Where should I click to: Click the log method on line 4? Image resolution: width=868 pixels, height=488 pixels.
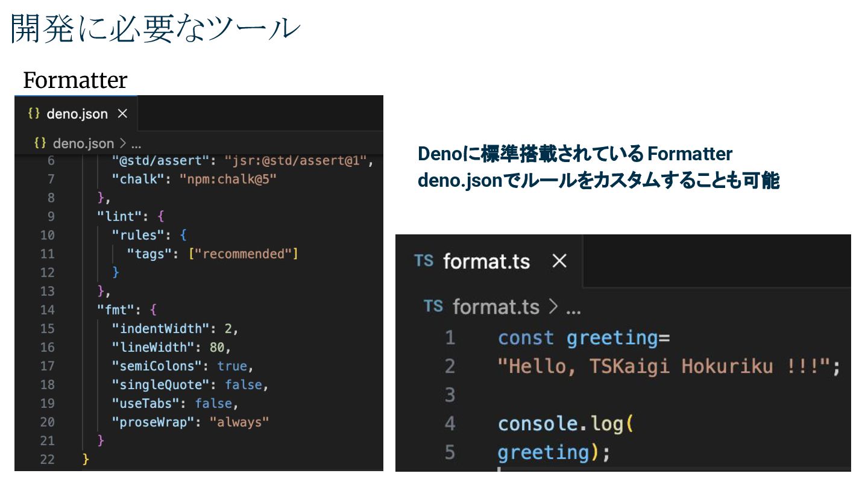tap(607, 425)
